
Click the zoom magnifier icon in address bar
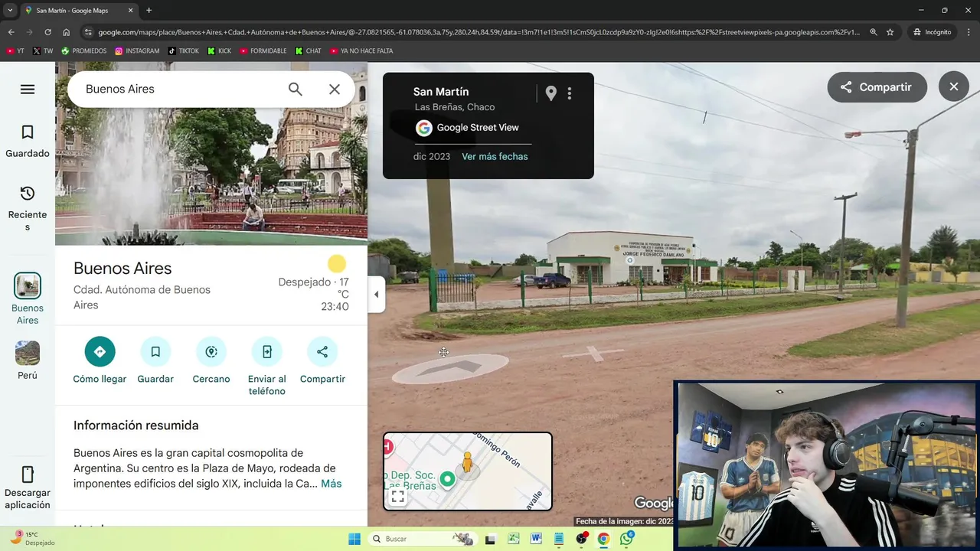(874, 32)
